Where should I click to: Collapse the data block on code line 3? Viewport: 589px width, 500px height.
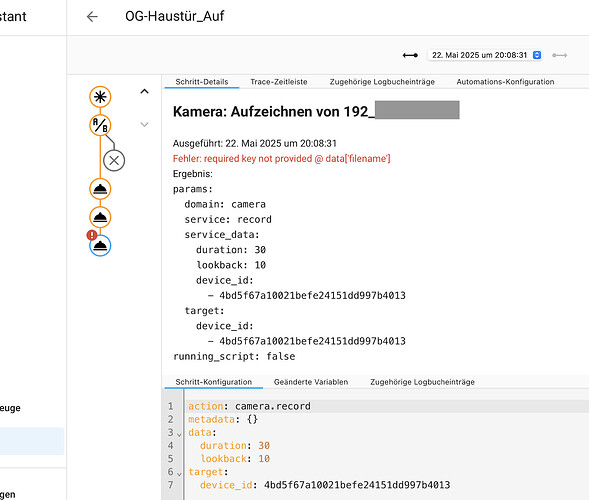179,435
